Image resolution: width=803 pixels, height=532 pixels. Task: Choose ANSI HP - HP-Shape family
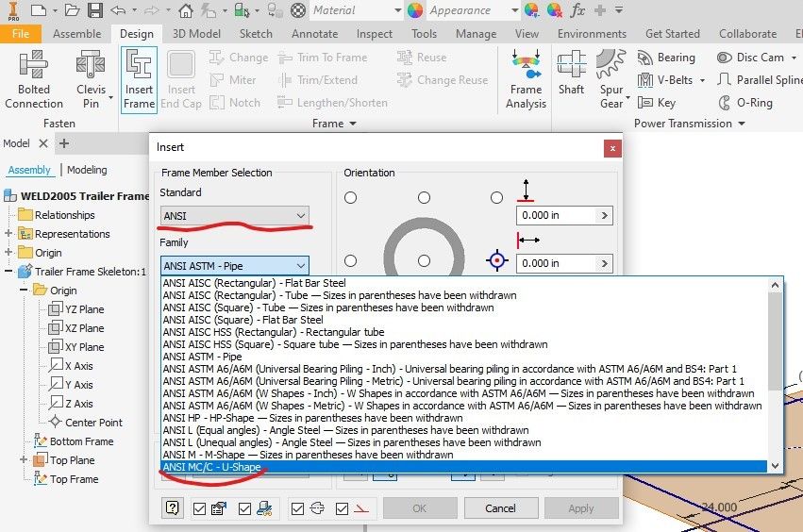click(x=464, y=418)
